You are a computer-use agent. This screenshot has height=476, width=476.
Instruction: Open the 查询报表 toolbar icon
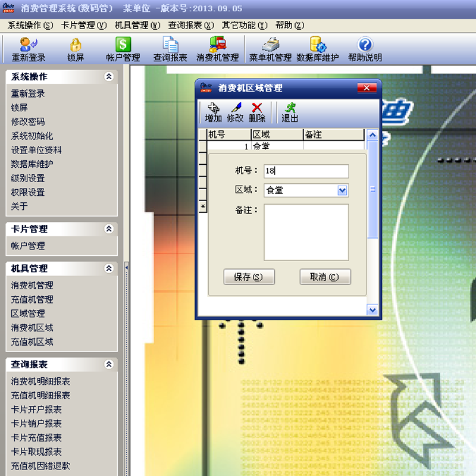(x=170, y=45)
